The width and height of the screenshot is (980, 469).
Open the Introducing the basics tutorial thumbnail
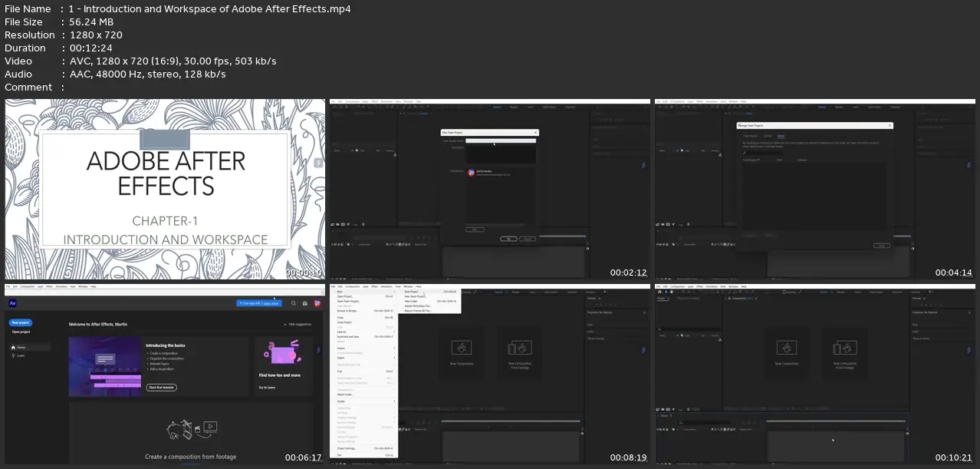(105, 366)
